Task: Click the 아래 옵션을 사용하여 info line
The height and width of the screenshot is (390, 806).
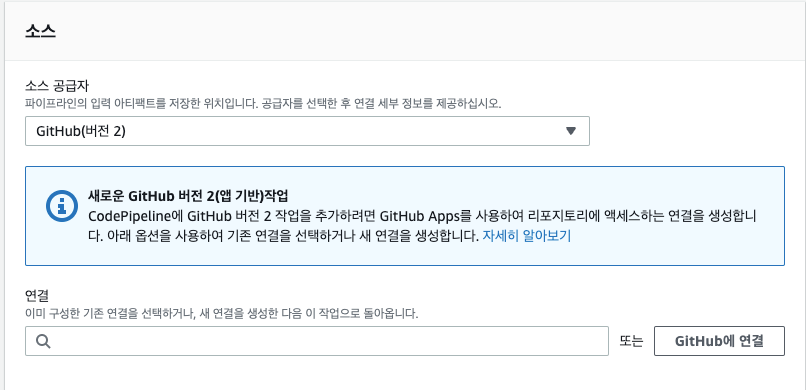Action: point(285,236)
